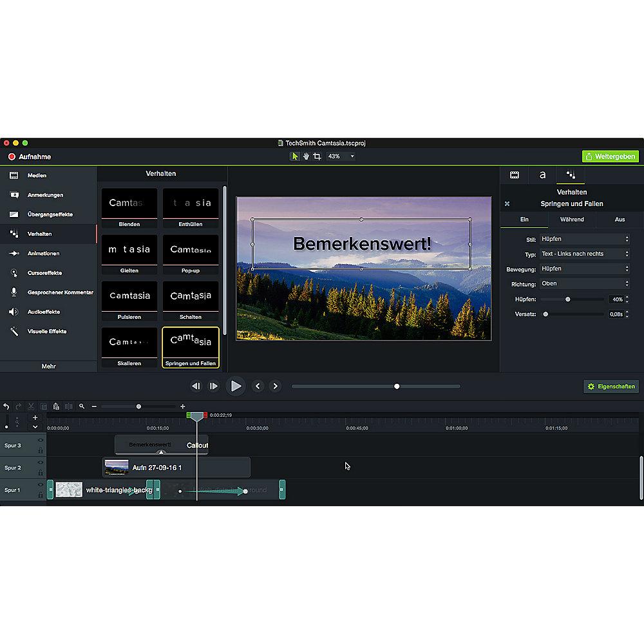Toggle the lock on Spur 2

click(41, 472)
